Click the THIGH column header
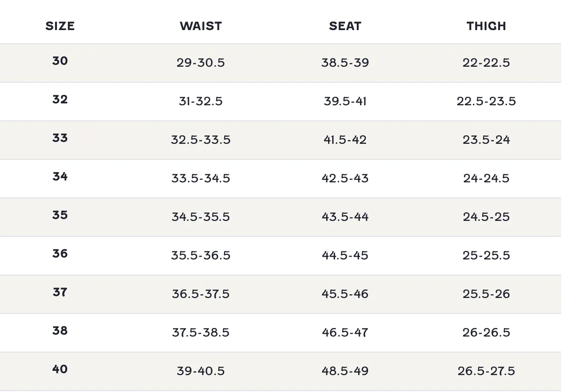This screenshot has height=392, width=564. (x=486, y=26)
